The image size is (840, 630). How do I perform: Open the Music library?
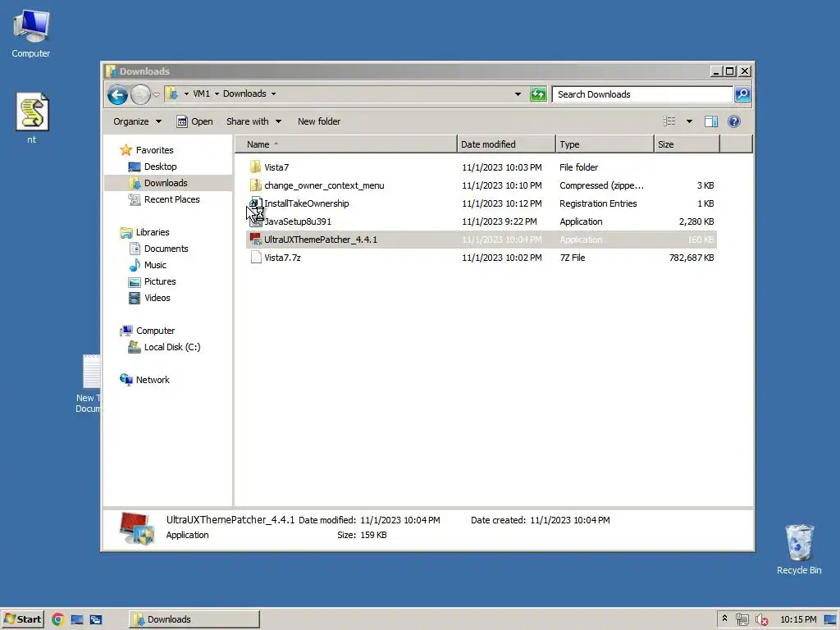(x=155, y=265)
